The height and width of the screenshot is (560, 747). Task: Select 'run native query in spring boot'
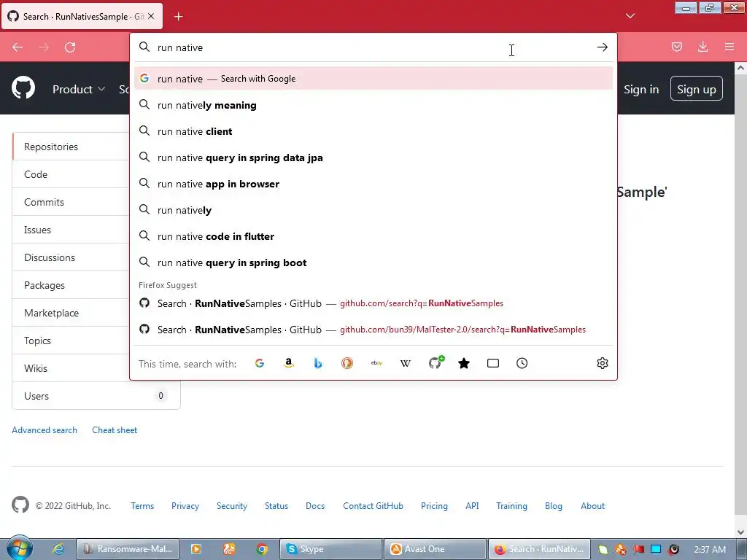[x=373, y=262]
